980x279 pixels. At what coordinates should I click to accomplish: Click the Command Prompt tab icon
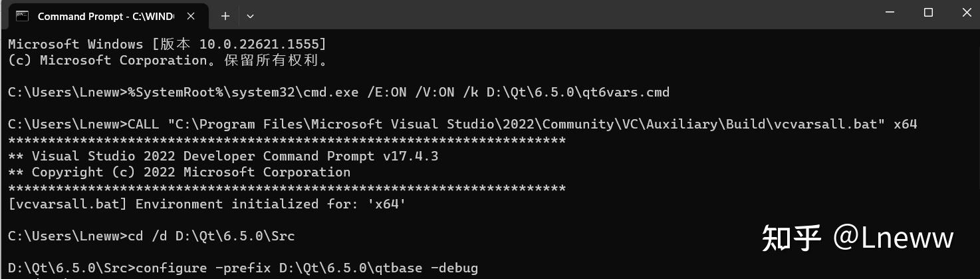pyautogui.click(x=23, y=16)
